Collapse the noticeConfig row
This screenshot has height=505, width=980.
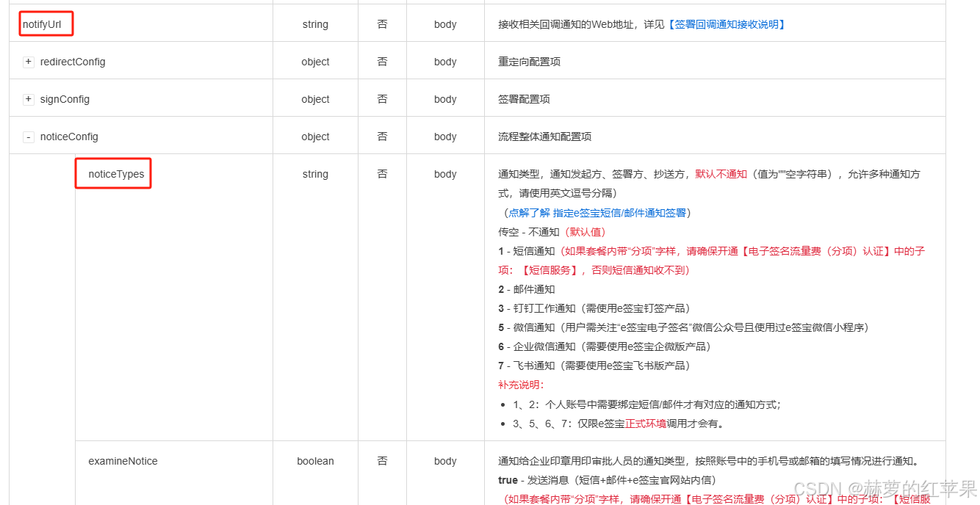[29, 137]
